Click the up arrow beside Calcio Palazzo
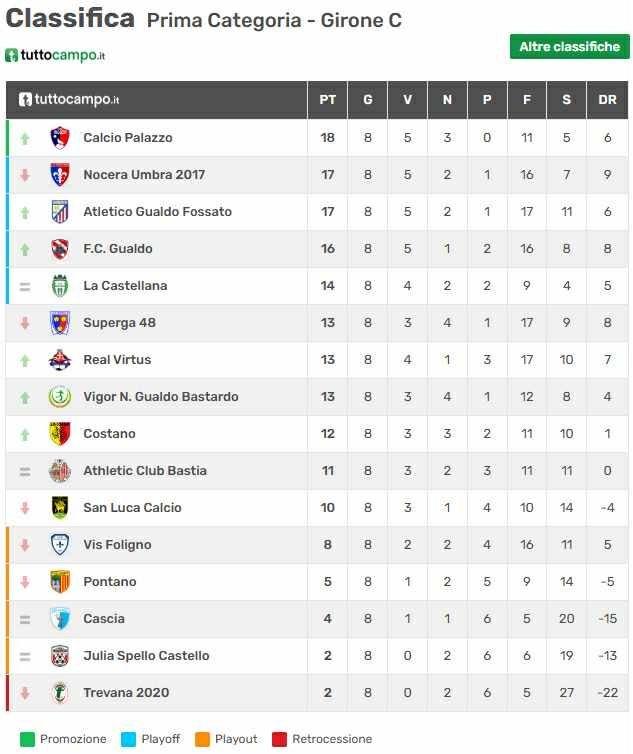The height and width of the screenshot is (754, 633). (x=25, y=138)
